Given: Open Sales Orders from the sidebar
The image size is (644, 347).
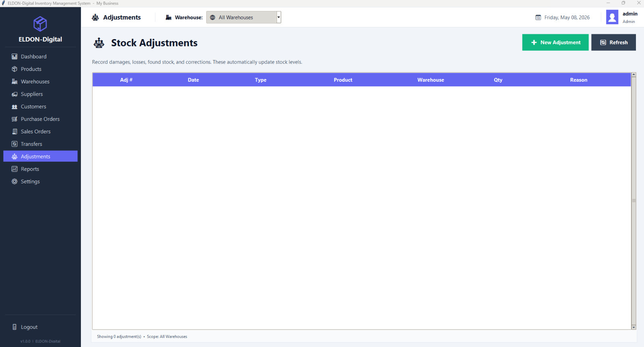Looking at the screenshot, I should pos(40,132).
